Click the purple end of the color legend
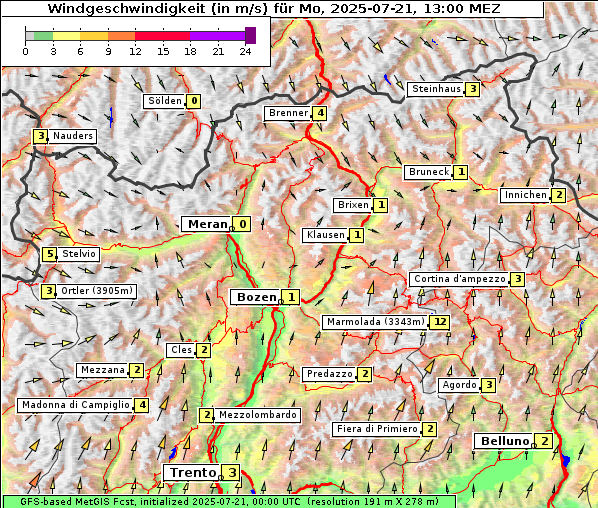 pos(250,35)
